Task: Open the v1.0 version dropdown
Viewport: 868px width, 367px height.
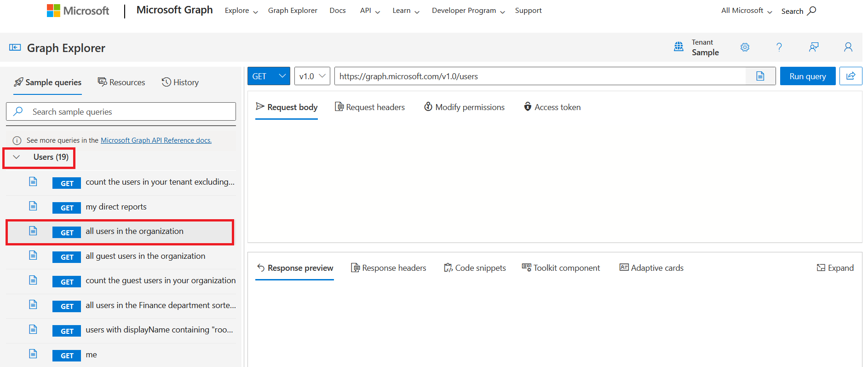Action: click(x=312, y=76)
